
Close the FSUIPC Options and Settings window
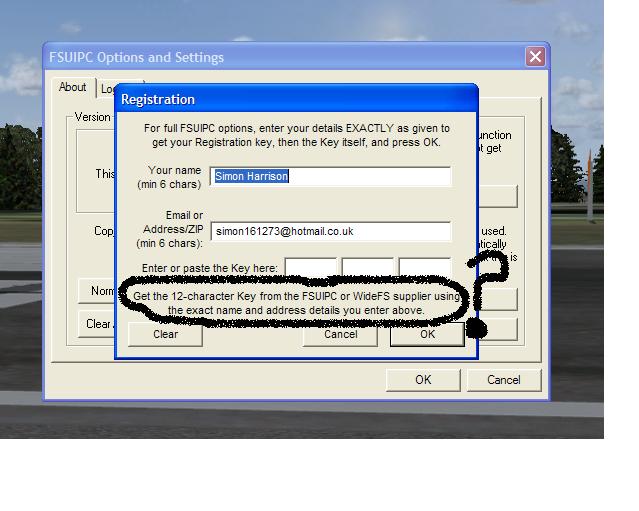535,57
